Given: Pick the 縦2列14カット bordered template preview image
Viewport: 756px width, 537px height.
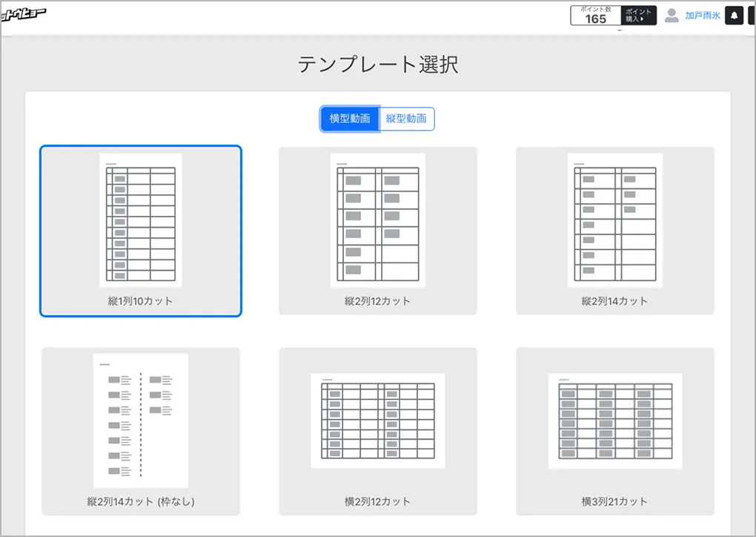Looking at the screenshot, I should click(x=615, y=220).
